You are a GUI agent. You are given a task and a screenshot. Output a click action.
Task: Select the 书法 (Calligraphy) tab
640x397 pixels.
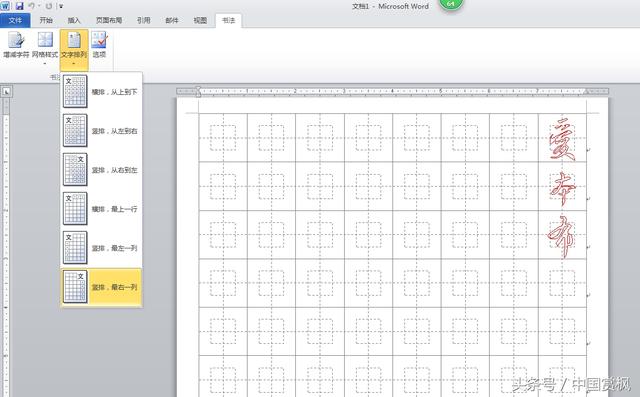[229, 20]
